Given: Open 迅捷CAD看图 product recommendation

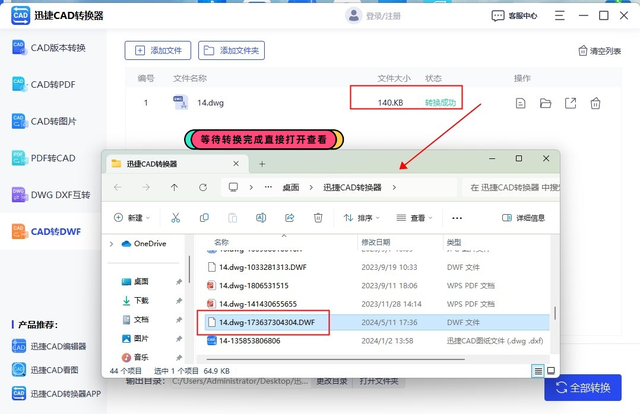Looking at the screenshot, I should [x=45, y=370].
